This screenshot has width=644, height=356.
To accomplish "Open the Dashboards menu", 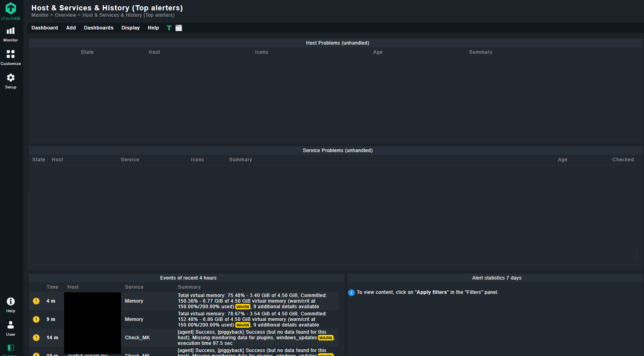I will (99, 28).
